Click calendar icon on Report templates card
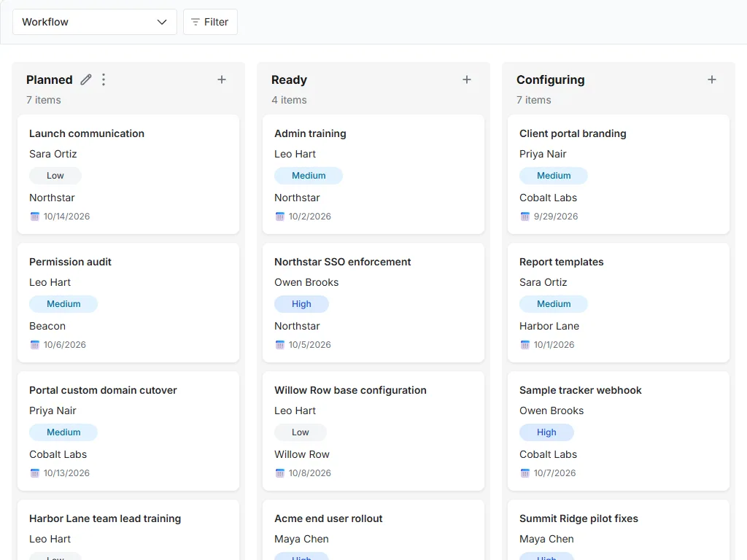The image size is (747, 560). click(525, 345)
